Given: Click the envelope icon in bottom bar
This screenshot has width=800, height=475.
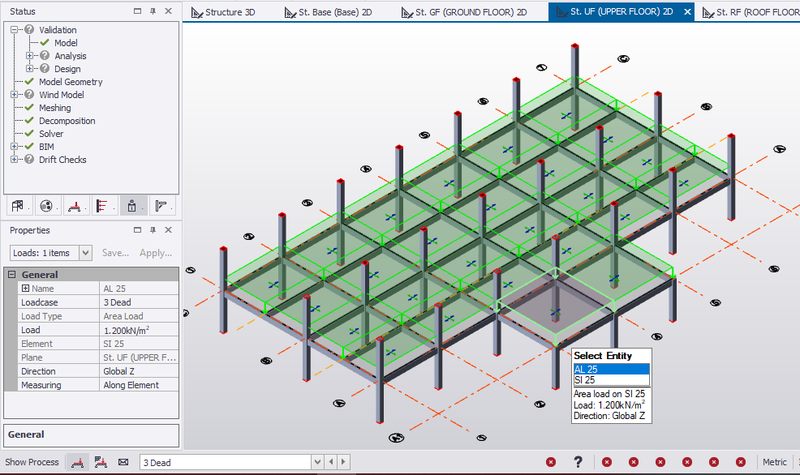Looking at the screenshot, I should coord(123,462).
